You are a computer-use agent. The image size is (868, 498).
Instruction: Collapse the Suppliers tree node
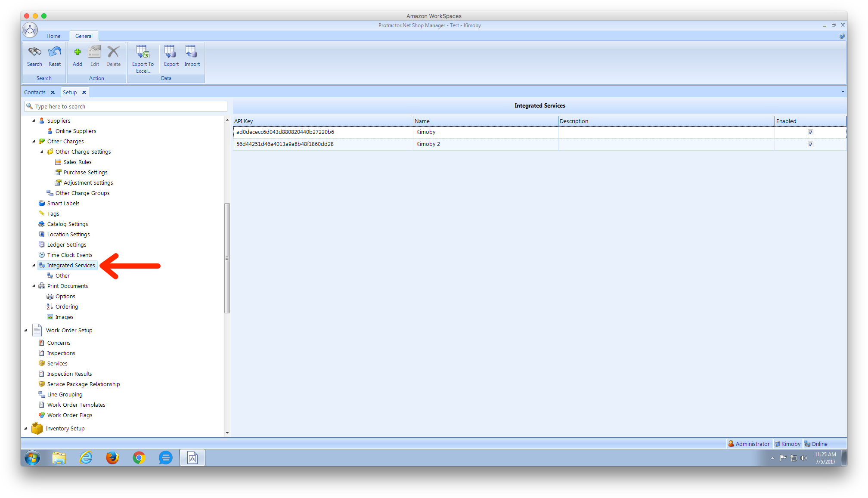coord(34,121)
